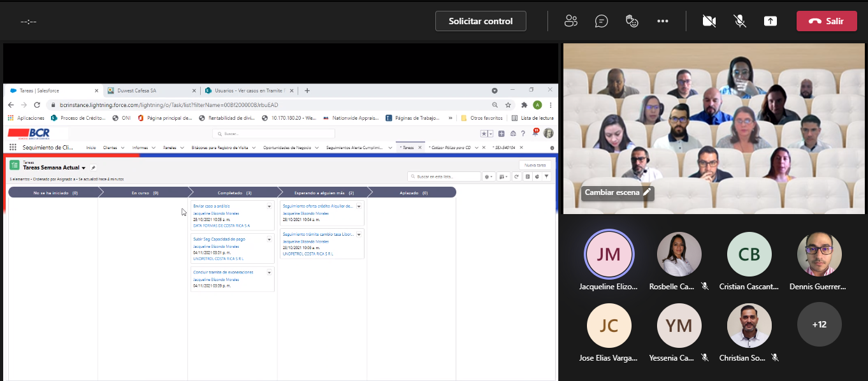Open the Enviar caso a análisis card dropdown

tap(269, 206)
